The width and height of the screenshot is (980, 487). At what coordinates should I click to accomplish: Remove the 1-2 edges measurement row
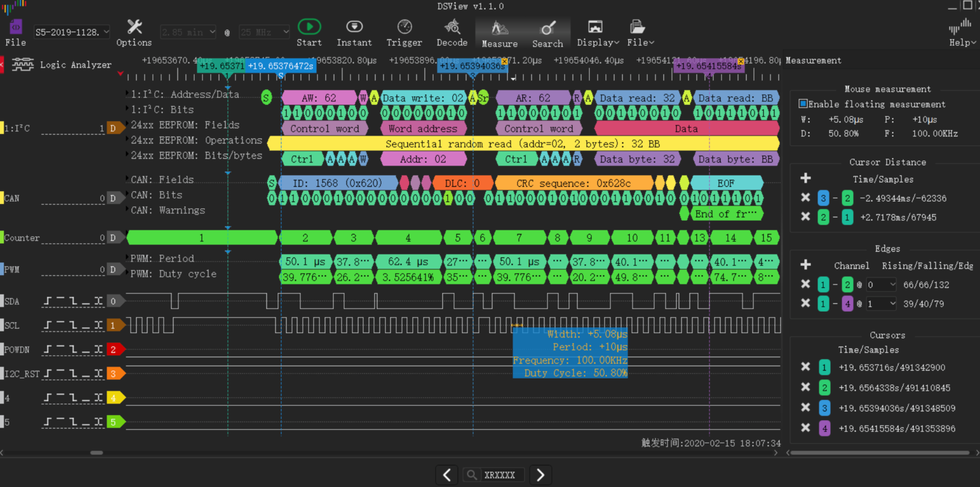[805, 284]
